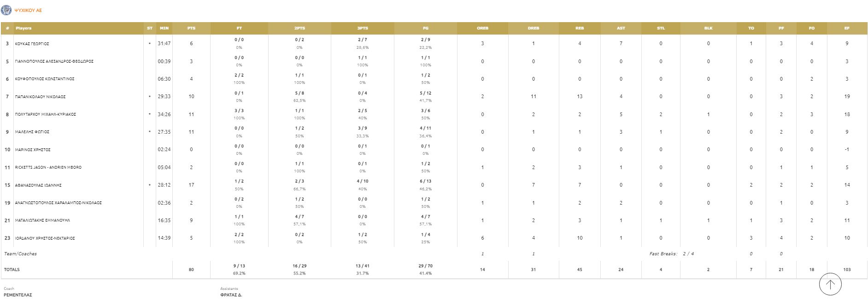Select player ΠΑΠΑΝΙΚΟΛΑΟΥ ΝΙΚΟΛΑΟΣ

[x=40, y=97]
